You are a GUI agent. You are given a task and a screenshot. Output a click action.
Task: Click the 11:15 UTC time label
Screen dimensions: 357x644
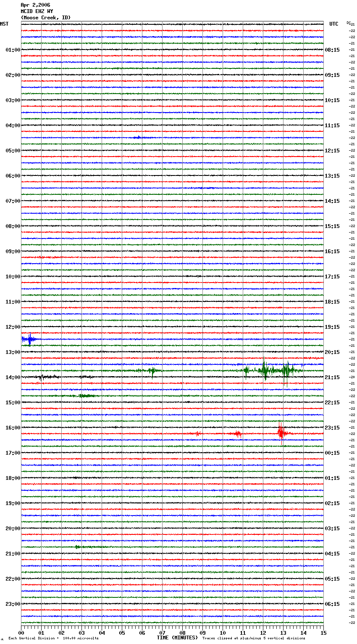point(332,126)
